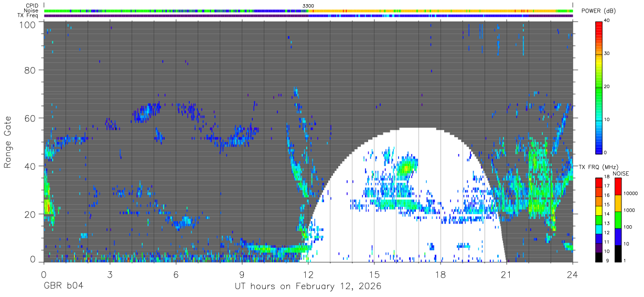
Task: Click the orange segment of NOISE scale
Action: click(618, 203)
